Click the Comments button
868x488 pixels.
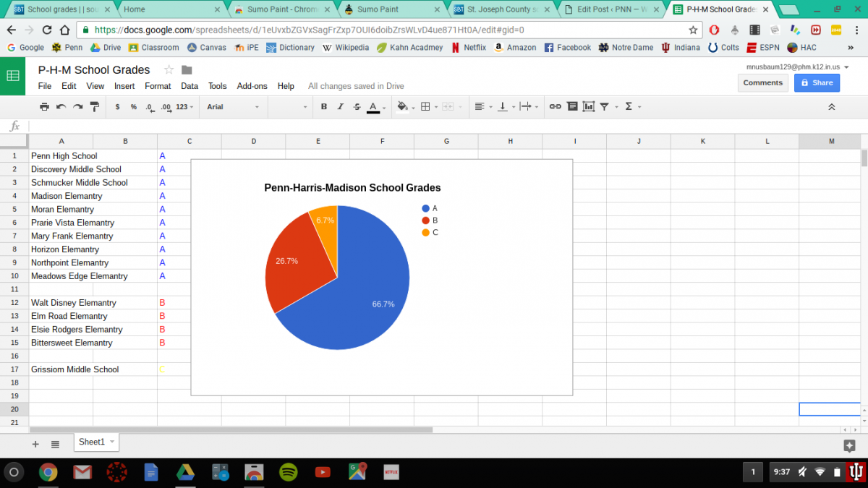(x=762, y=82)
